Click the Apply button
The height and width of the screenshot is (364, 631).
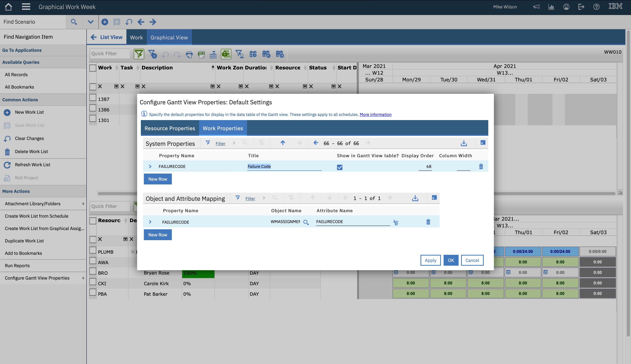430,260
